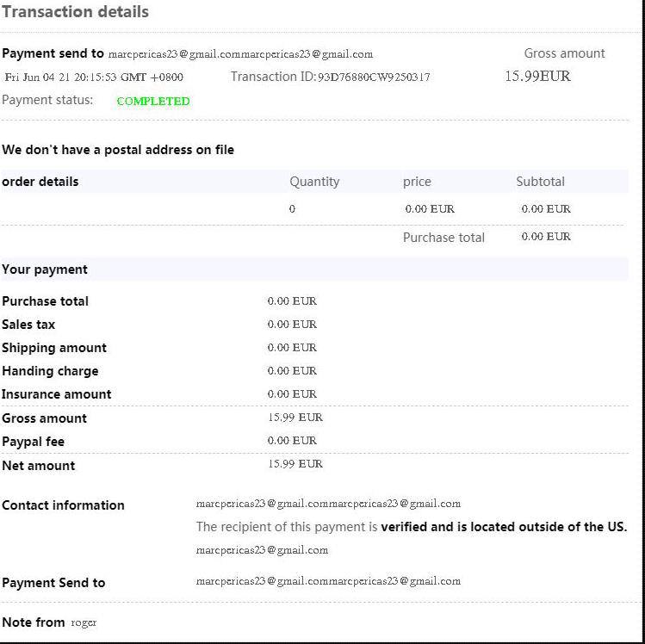Click the email beside Contact information
Image resolution: width=645 pixels, height=644 pixels.
click(x=328, y=504)
